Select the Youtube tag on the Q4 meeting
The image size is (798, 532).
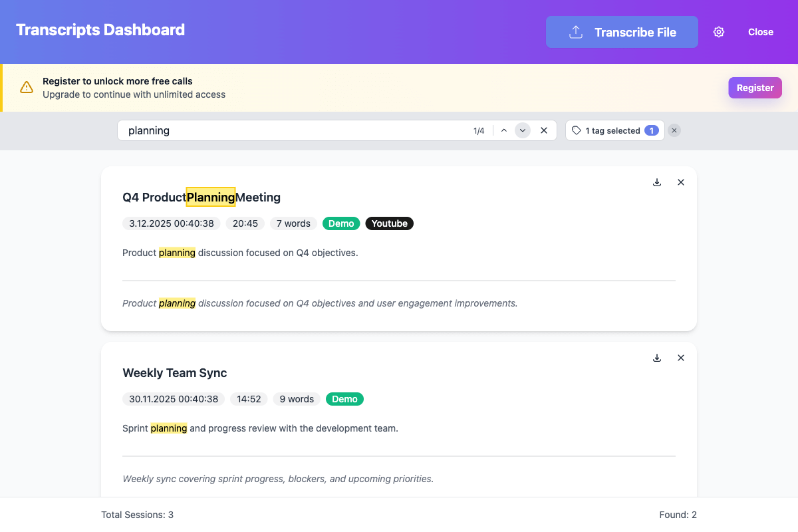(x=389, y=223)
